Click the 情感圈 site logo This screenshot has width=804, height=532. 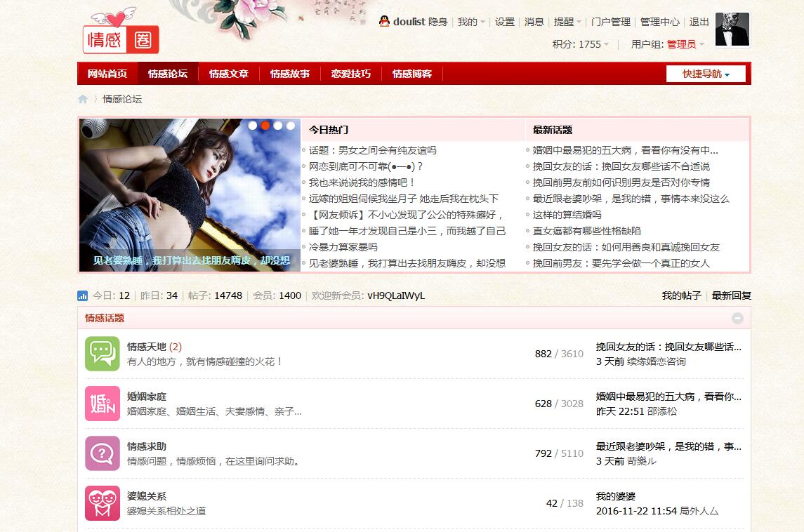(121, 31)
